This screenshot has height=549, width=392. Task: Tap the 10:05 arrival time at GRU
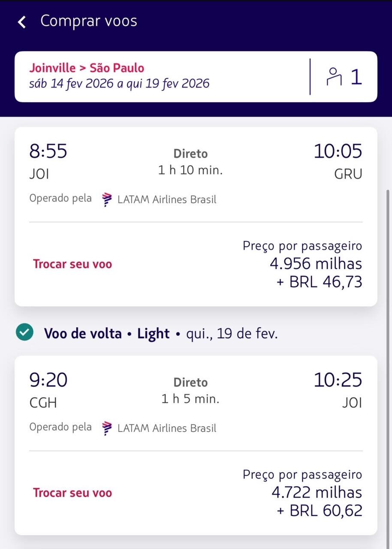(x=338, y=151)
